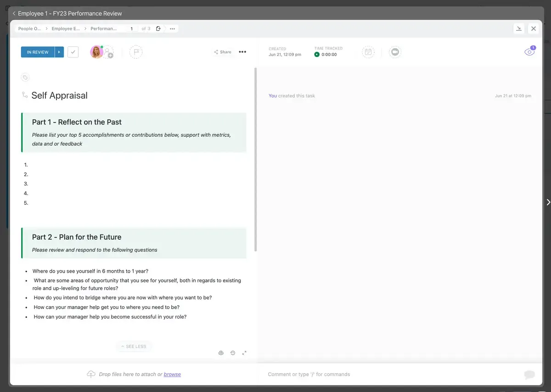Collapse description with SEE LESS
The height and width of the screenshot is (392, 551).
pyautogui.click(x=134, y=347)
